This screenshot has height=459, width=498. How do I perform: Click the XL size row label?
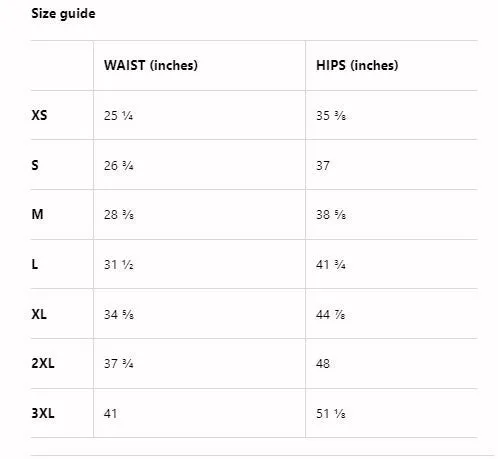39,314
